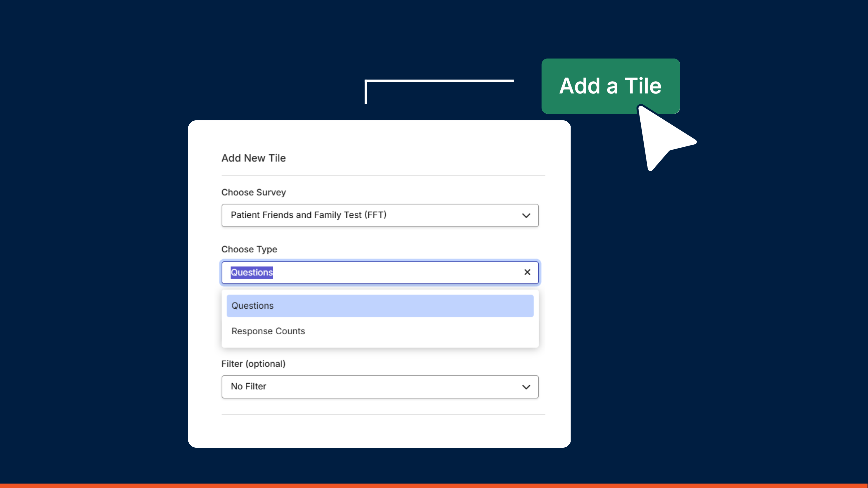Click the Add New Tile heading
Viewport: 868px width, 488px height.
click(253, 158)
